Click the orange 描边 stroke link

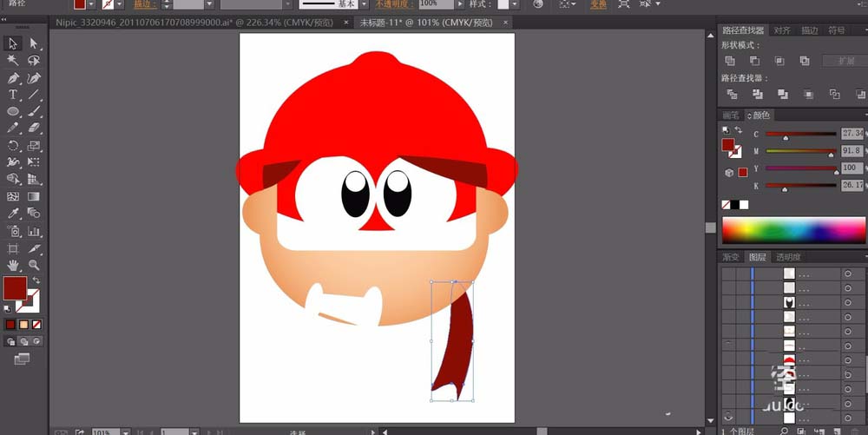pos(142,4)
